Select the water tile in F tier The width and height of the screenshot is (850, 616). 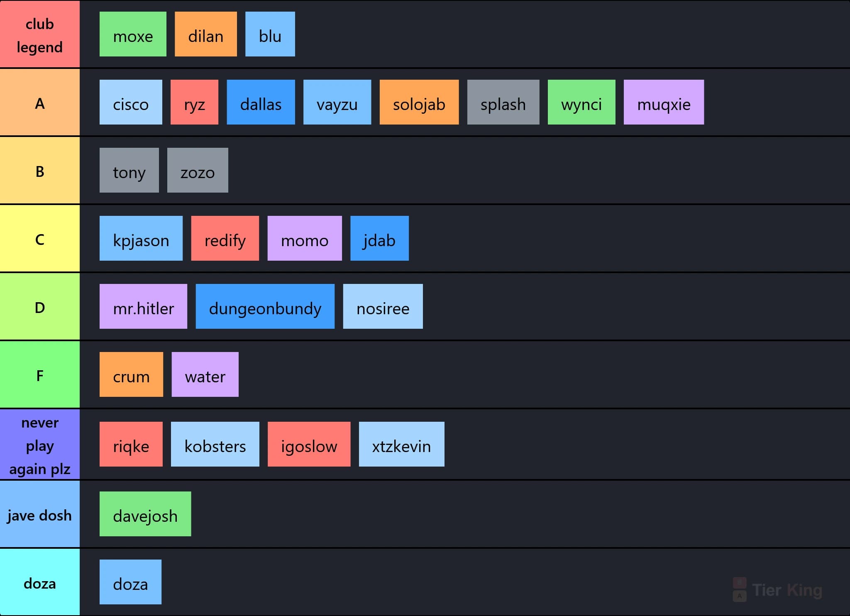pyautogui.click(x=205, y=374)
